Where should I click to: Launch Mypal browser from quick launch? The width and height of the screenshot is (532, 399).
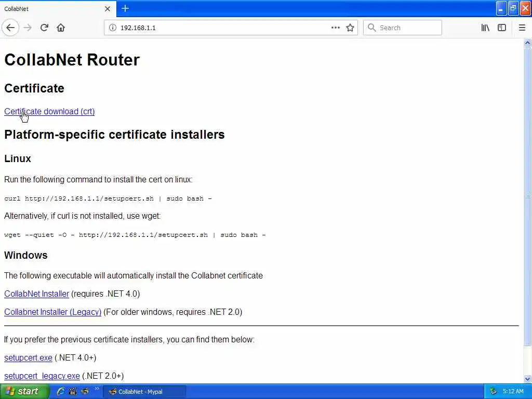tap(85, 392)
